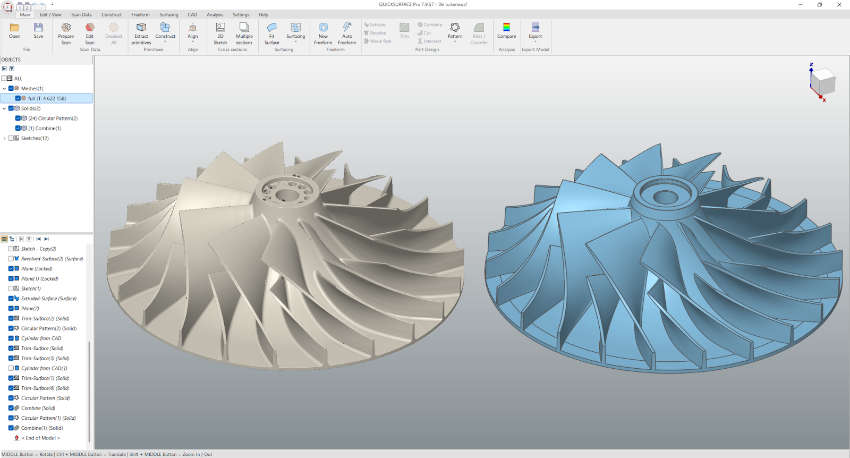
Task: Click the blue CAD impeller model
Action: pyautogui.click(x=664, y=257)
